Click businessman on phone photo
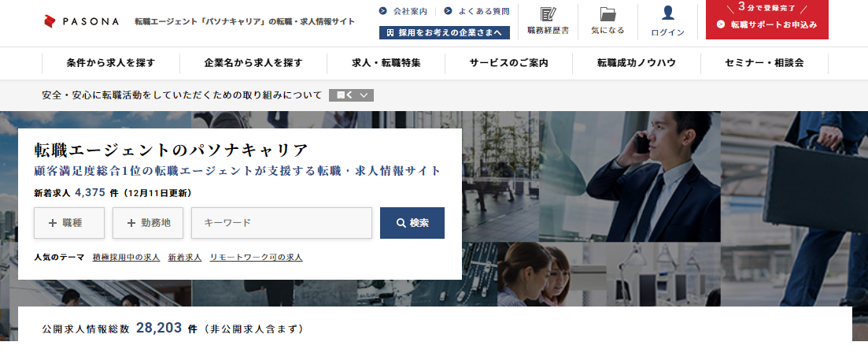 pyautogui.click(x=630, y=176)
